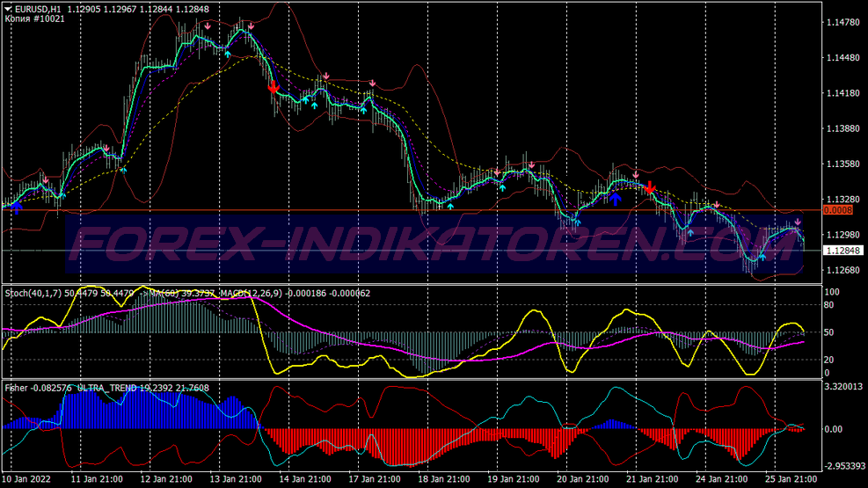The height and width of the screenshot is (488, 868).
Task: Click price scale value 1.13880
Action: tap(843, 128)
